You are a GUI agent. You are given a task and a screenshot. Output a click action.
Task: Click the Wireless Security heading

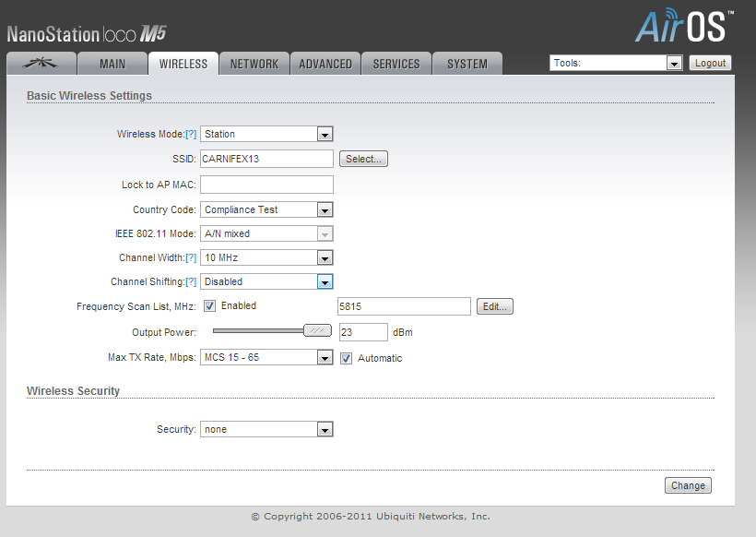tap(73, 391)
